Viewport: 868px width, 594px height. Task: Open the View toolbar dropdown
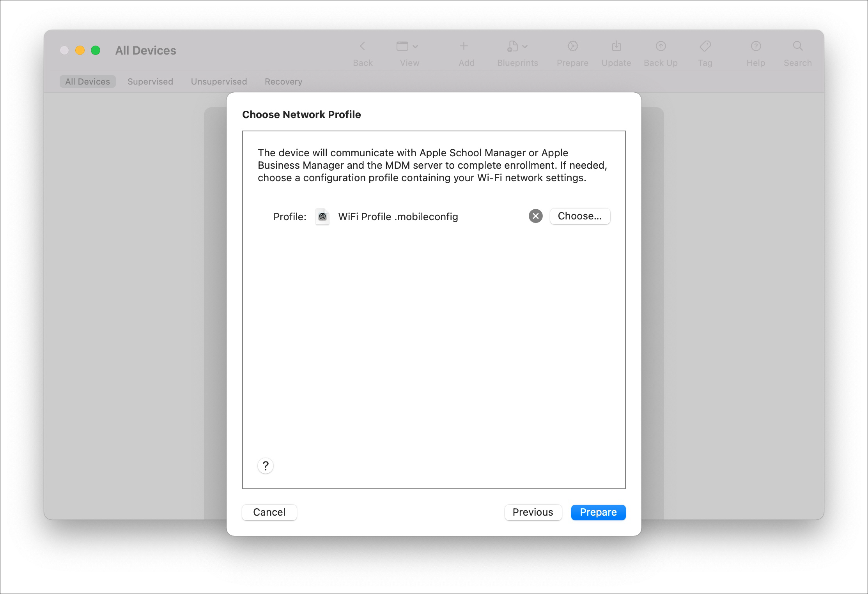(x=407, y=46)
